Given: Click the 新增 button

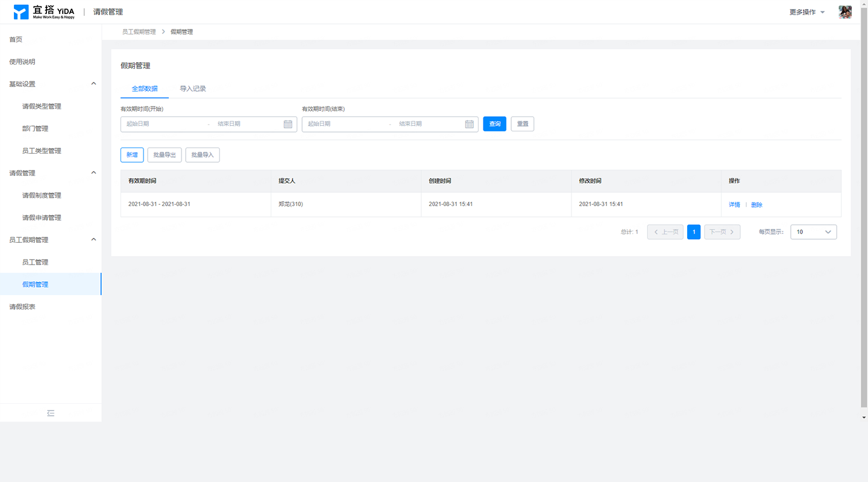Looking at the screenshot, I should (132, 155).
